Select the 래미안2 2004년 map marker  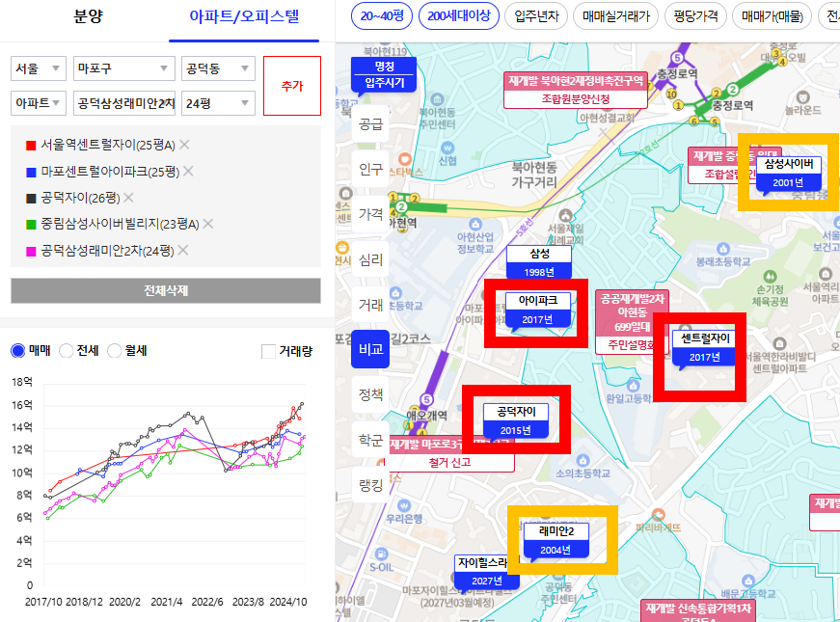tap(556, 541)
